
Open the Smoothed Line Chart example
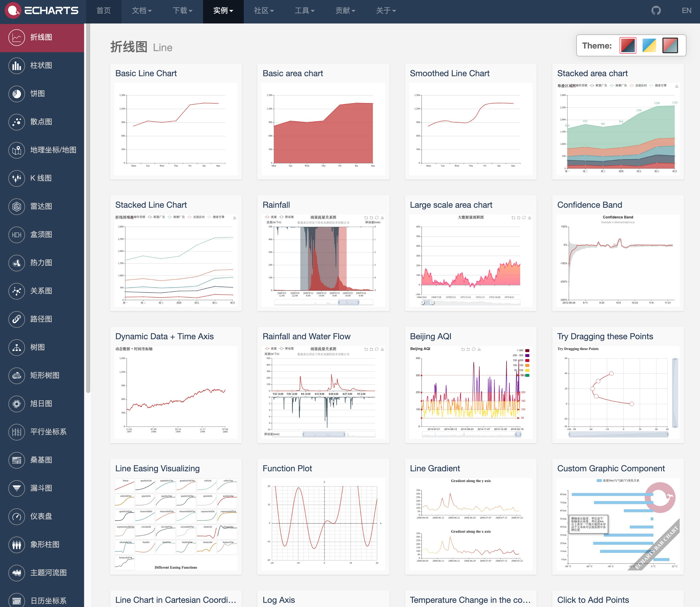tap(471, 122)
